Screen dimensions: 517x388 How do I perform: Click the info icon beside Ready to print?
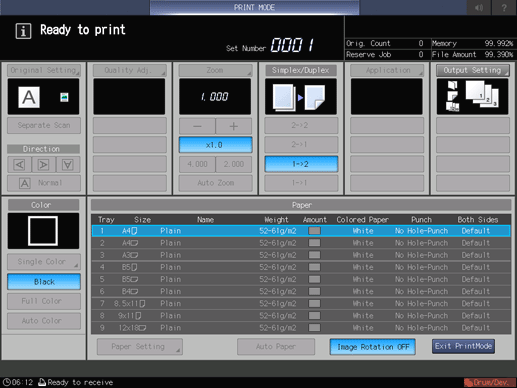click(x=23, y=31)
